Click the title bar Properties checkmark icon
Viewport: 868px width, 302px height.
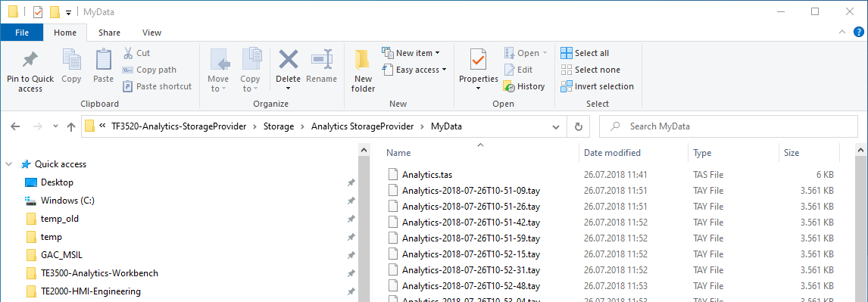(x=38, y=11)
